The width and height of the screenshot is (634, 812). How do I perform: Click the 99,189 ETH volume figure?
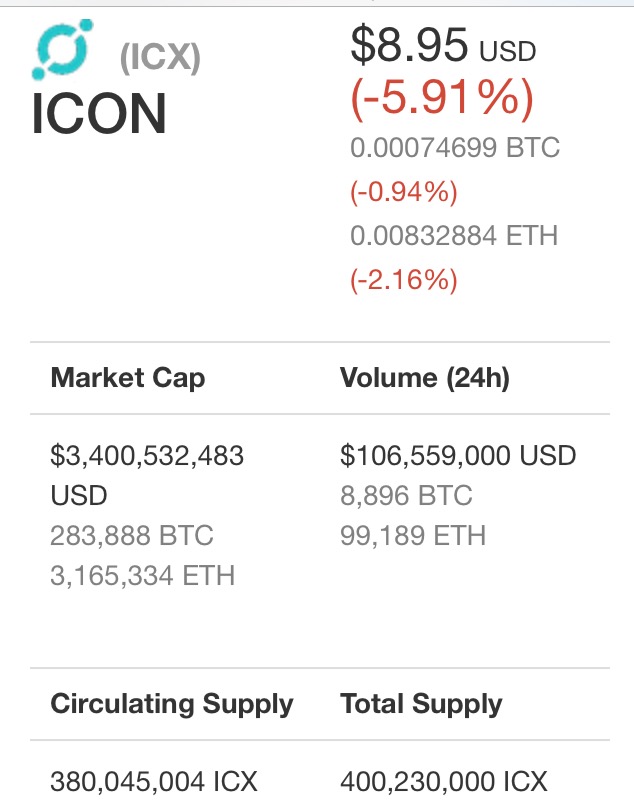tap(413, 535)
